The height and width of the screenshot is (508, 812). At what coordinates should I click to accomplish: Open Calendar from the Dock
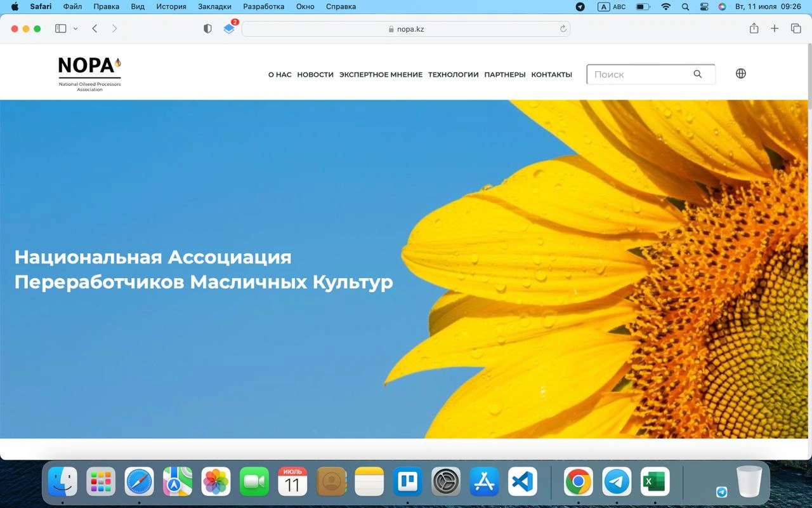(292, 481)
